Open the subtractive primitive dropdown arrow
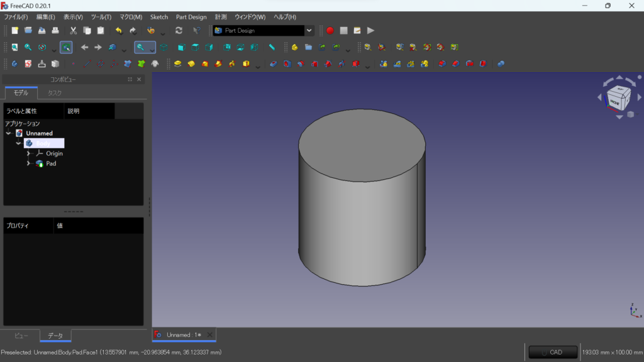 point(367,66)
